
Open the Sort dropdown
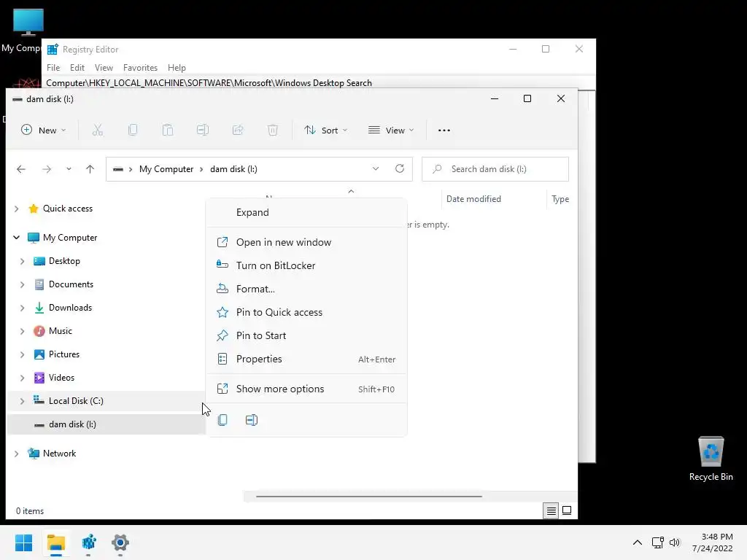[326, 130]
